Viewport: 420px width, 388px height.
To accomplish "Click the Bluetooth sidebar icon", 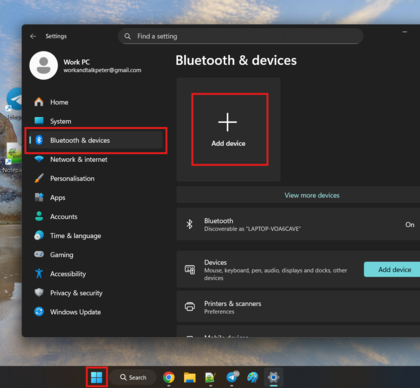I will tap(39, 140).
